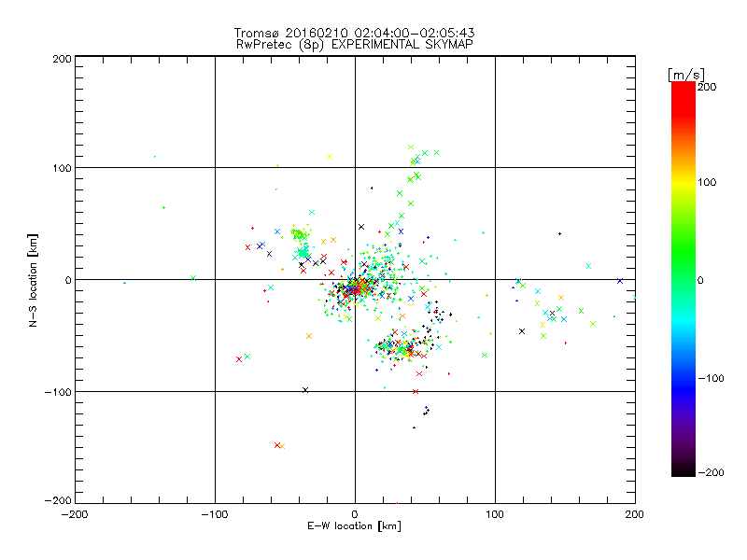Click the 'RwPretec (8p) EXPERIMENTAL SKYMAP' subtitle
This screenshot has height=560, width=747.
click(355, 44)
